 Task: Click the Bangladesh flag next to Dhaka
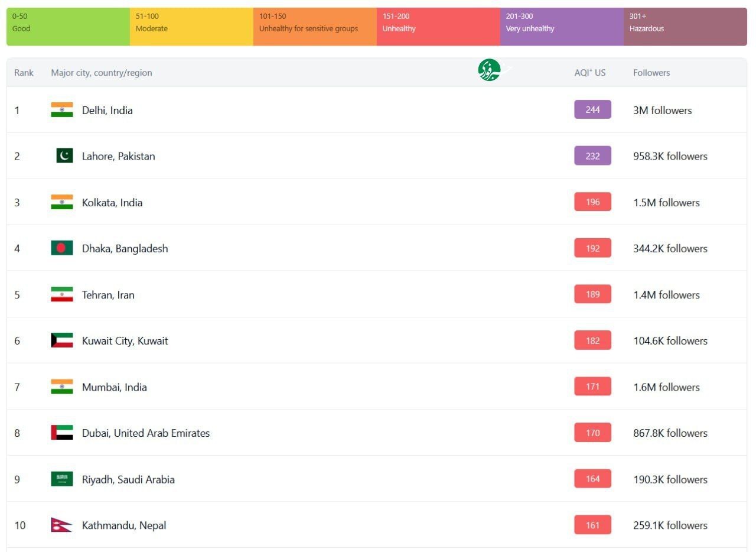[62, 248]
